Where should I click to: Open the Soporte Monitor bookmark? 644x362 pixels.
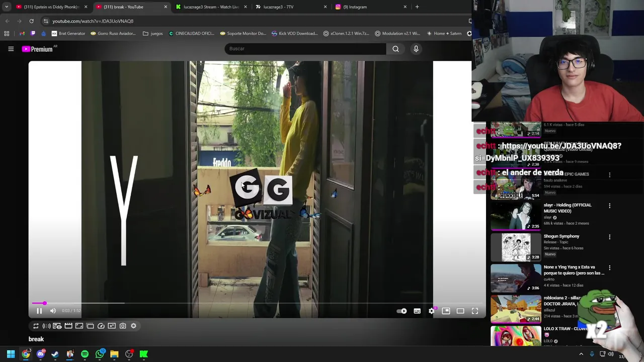(243, 34)
